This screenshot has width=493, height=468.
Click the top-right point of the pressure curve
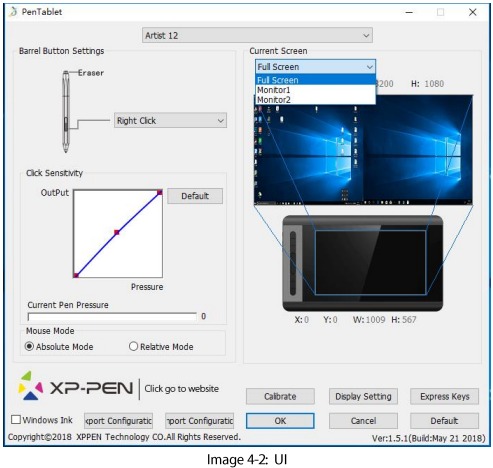pyautogui.click(x=160, y=192)
